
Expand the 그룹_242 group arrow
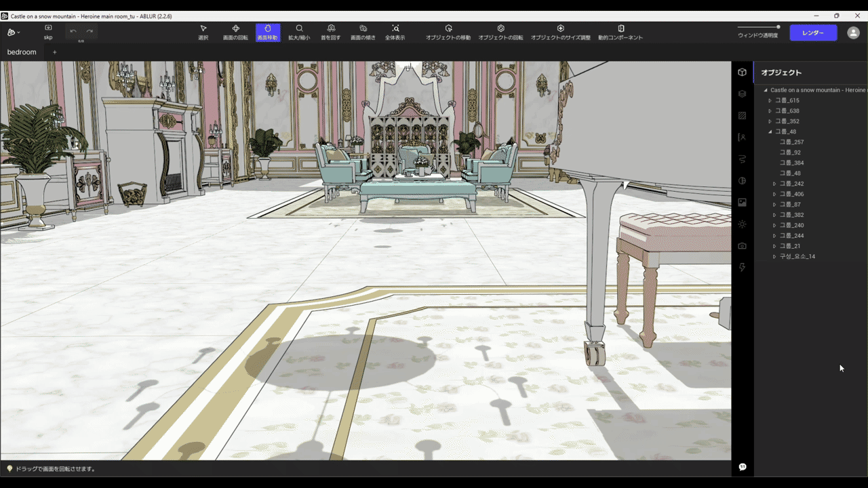coord(775,184)
